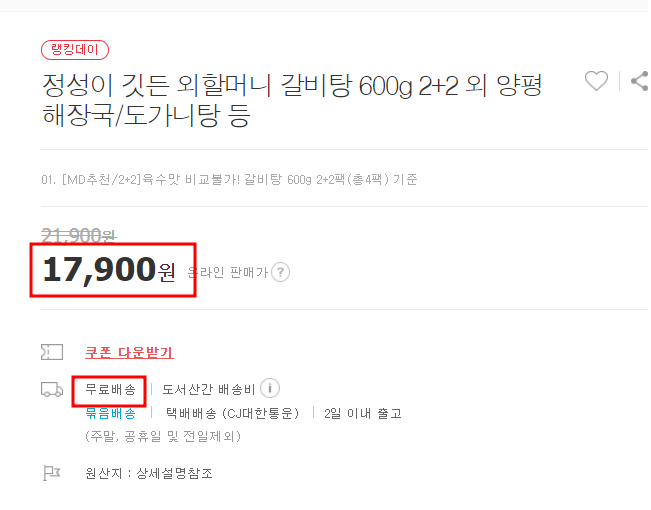Click the crossed-out 21,900원 original price
The image size is (651, 510).
[x=79, y=236]
